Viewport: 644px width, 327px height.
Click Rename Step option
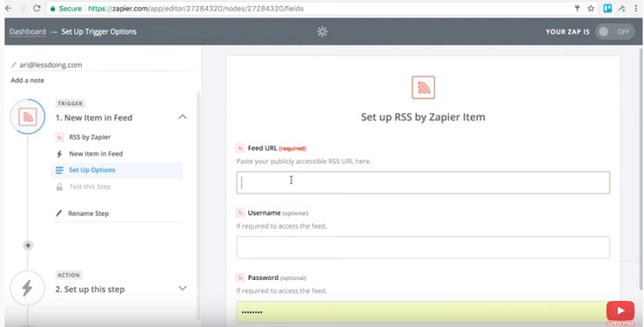pyautogui.click(x=88, y=213)
